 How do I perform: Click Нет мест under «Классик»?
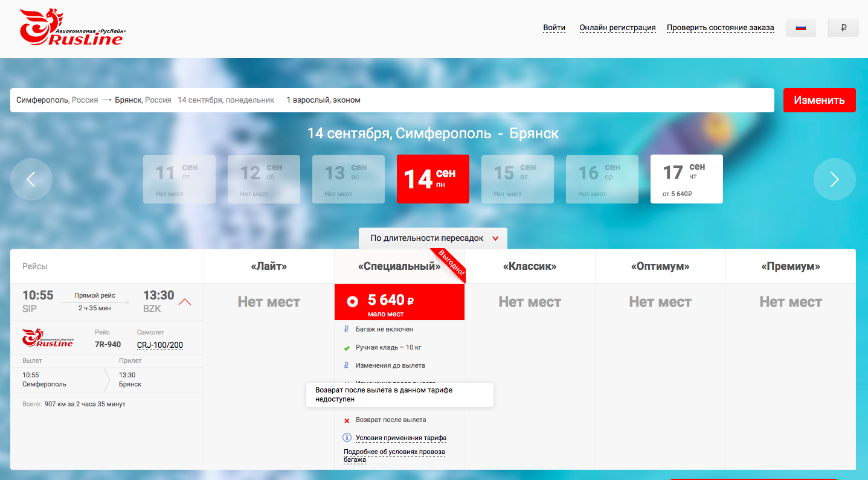point(530,302)
